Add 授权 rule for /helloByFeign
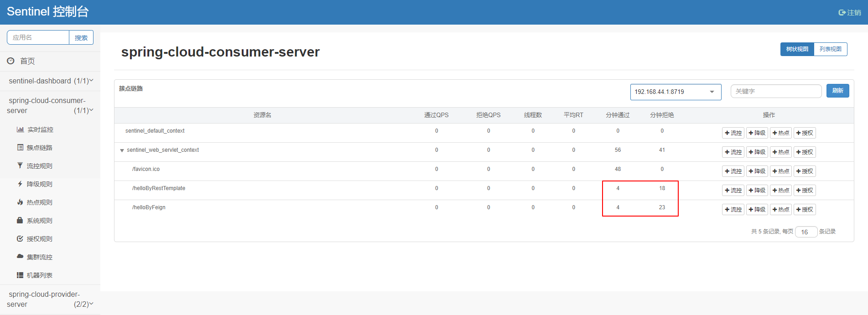Viewport: 868px width, 315px height. click(x=805, y=210)
